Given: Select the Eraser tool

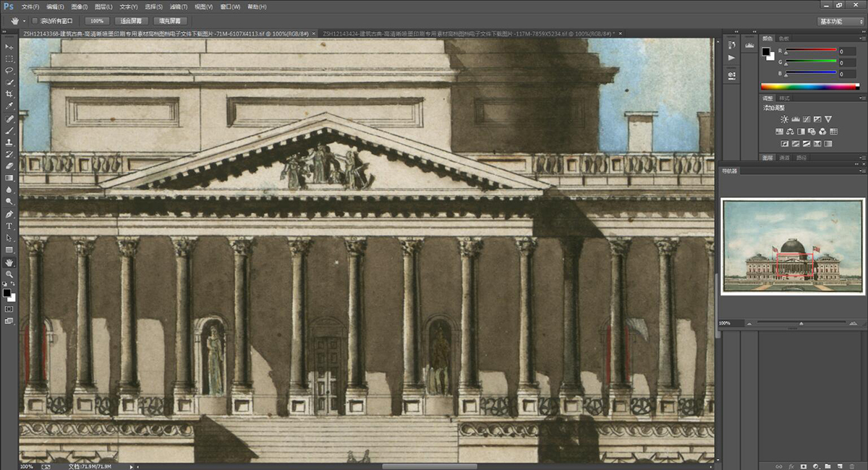Looking at the screenshot, I should (9, 166).
